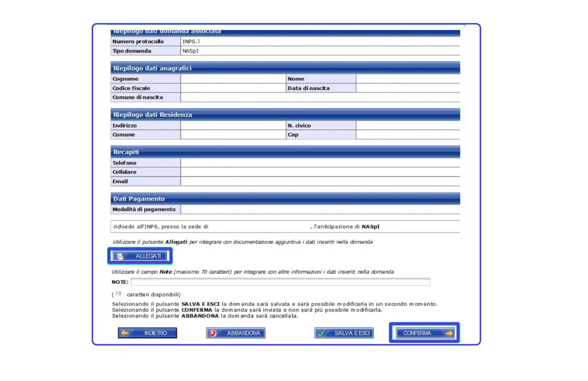Image resolution: width=588 pixels, height=381 pixels.
Task: Click the empty Email value cell
Action: coord(320,181)
